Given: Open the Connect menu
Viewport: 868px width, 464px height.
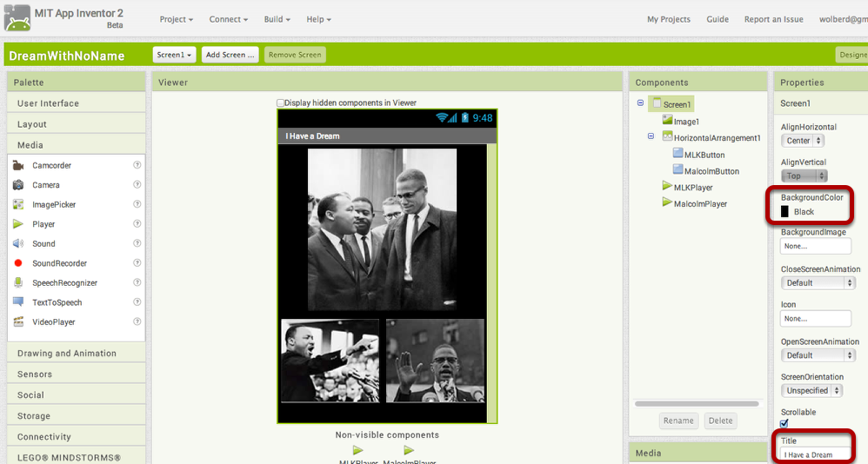Looking at the screenshot, I should (228, 19).
